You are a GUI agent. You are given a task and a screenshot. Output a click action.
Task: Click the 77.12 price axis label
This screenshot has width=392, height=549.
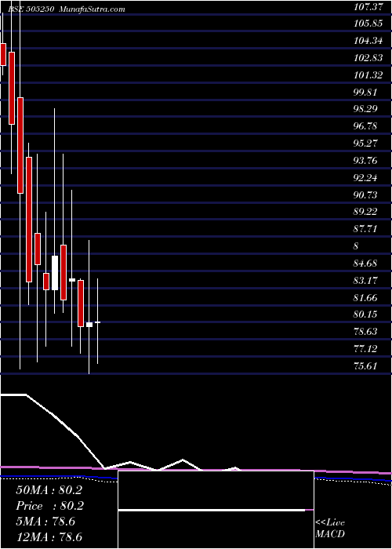coord(366,349)
